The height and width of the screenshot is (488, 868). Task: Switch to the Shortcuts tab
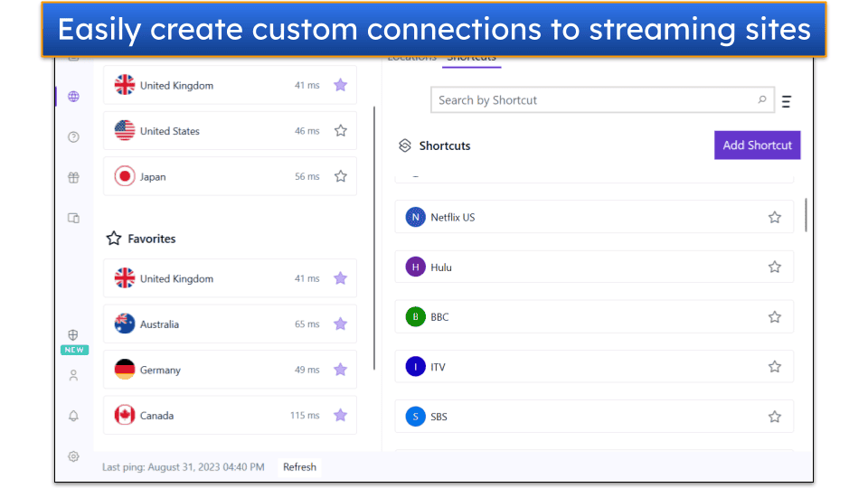pos(471,60)
